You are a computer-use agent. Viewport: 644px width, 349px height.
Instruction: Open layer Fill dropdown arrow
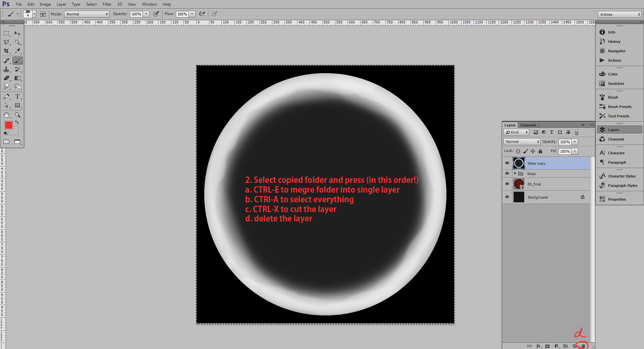click(575, 151)
